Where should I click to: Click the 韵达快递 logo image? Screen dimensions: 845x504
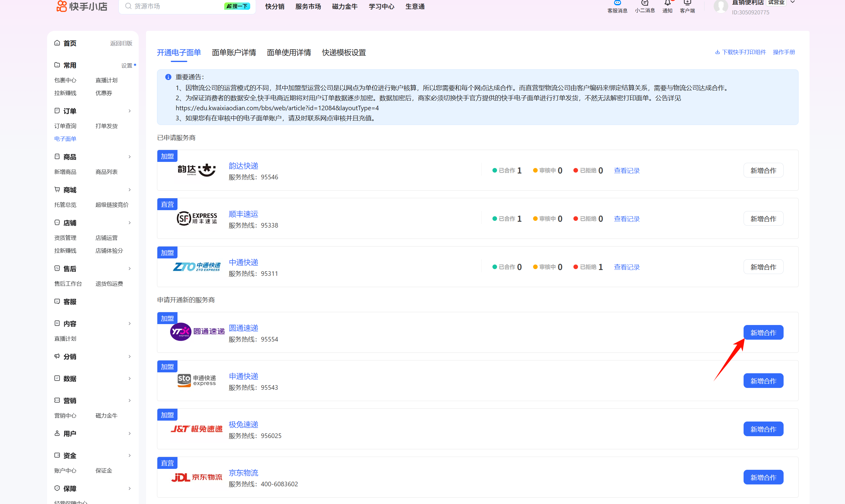point(196,170)
